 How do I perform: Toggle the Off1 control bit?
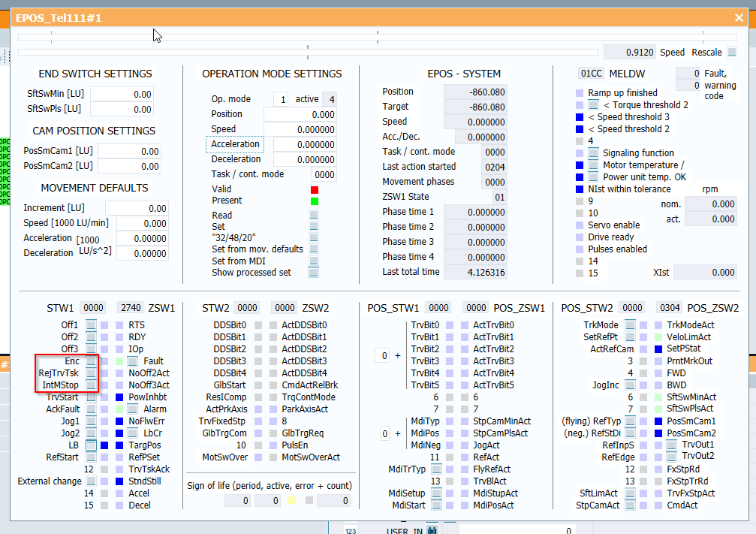[91, 325]
